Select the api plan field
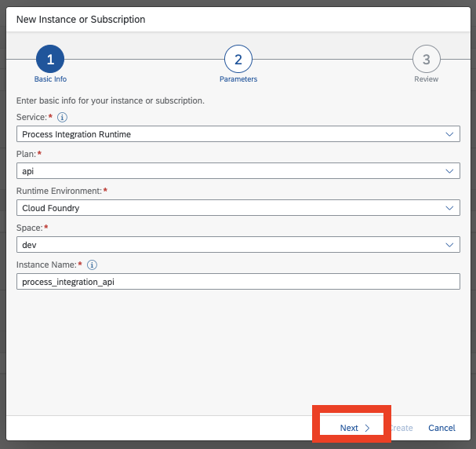The width and height of the screenshot is (476, 449). point(238,170)
